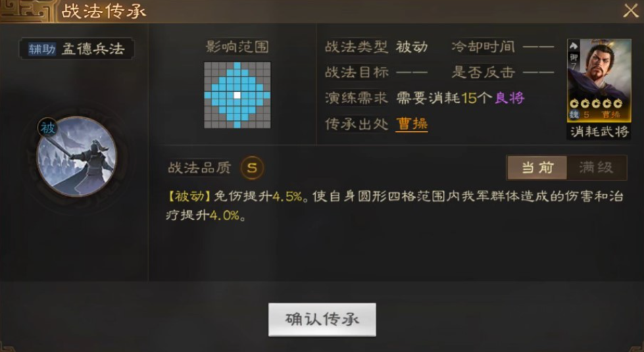This screenshot has height=352, width=644.
Task: Click the 消耗武将 label under portrait
Action: click(599, 132)
